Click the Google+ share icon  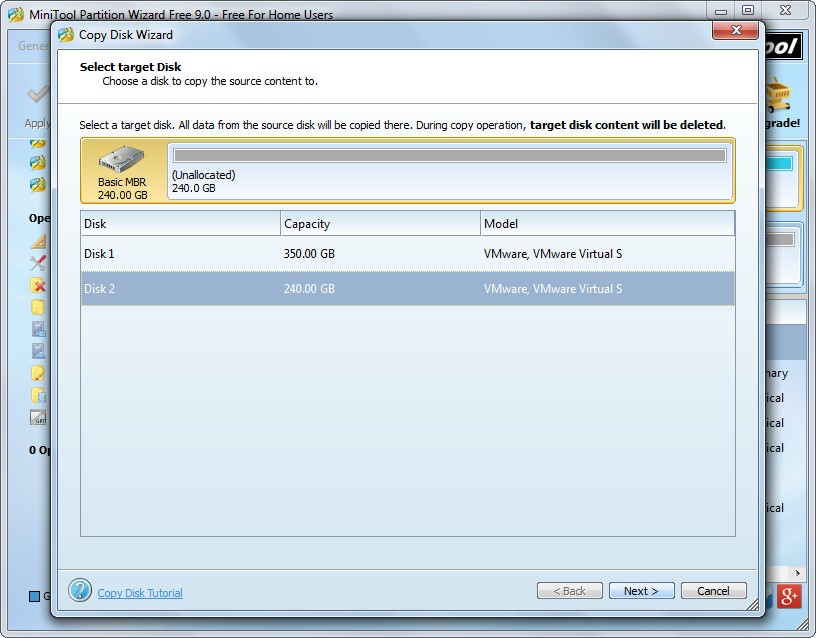coord(789,596)
